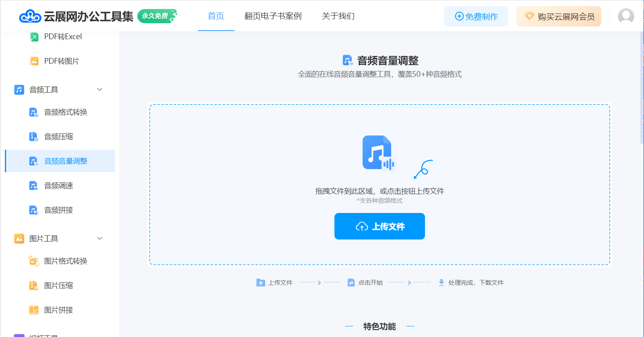This screenshot has height=337, width=644.
Task: Open the 关于我们 menu item
Action: point(338,16)
